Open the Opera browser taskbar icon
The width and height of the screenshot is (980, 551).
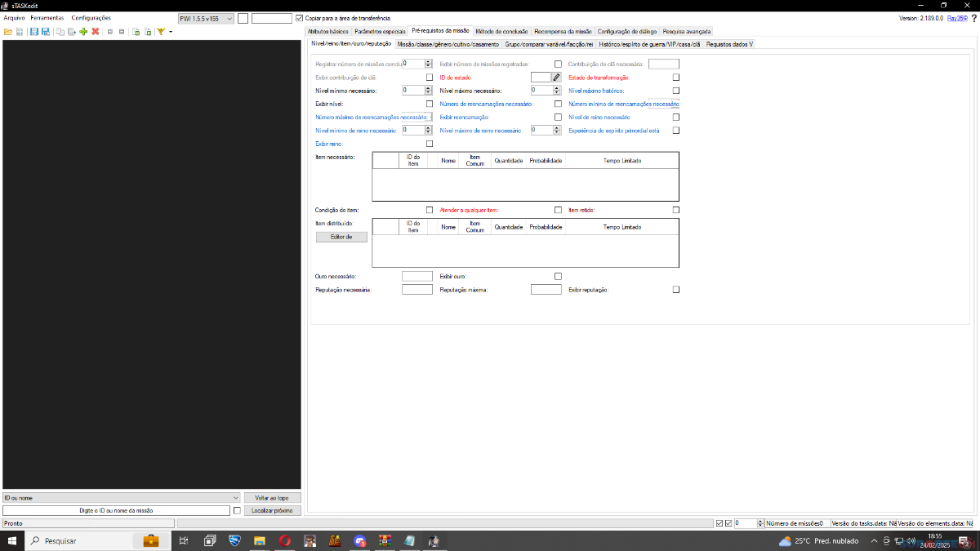coord(285,540)
